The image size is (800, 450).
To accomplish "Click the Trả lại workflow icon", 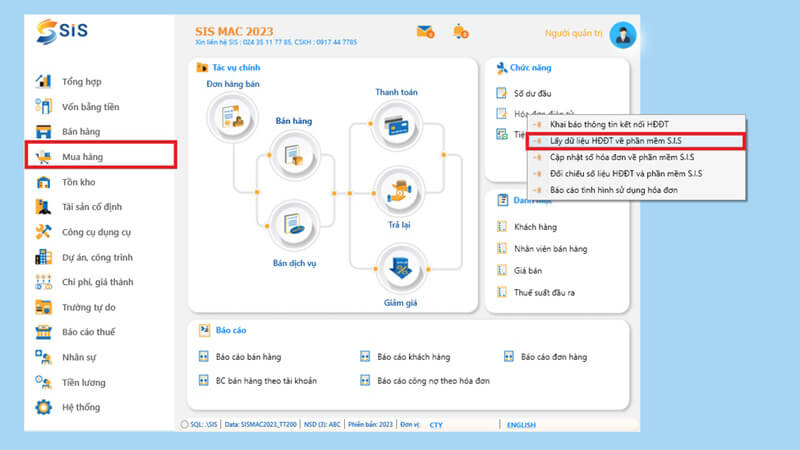I will pyautogui.click(x=398, y=193).
